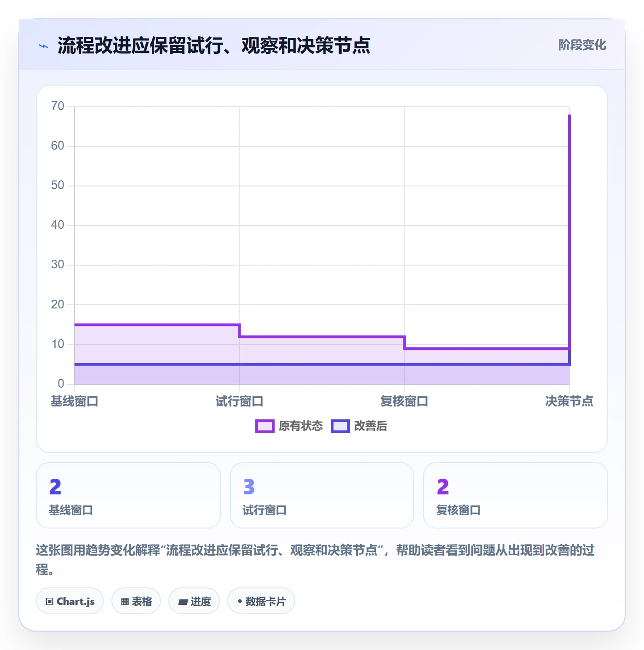Click the 试行窗口 x-axis label

pos(240,401)
